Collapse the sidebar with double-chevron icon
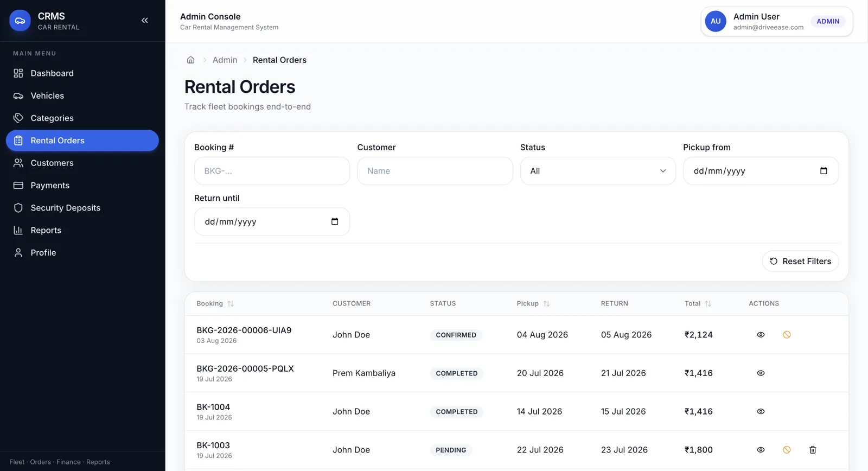This screenshot has height=471, width=868. (145, 21)
